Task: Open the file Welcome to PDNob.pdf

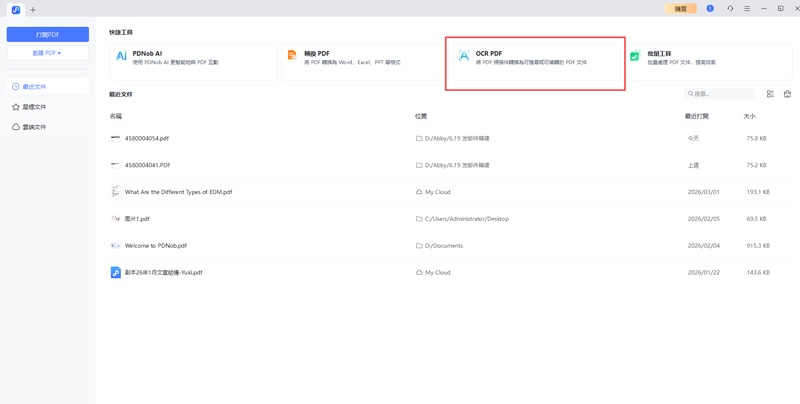Action: pos(155,245)
